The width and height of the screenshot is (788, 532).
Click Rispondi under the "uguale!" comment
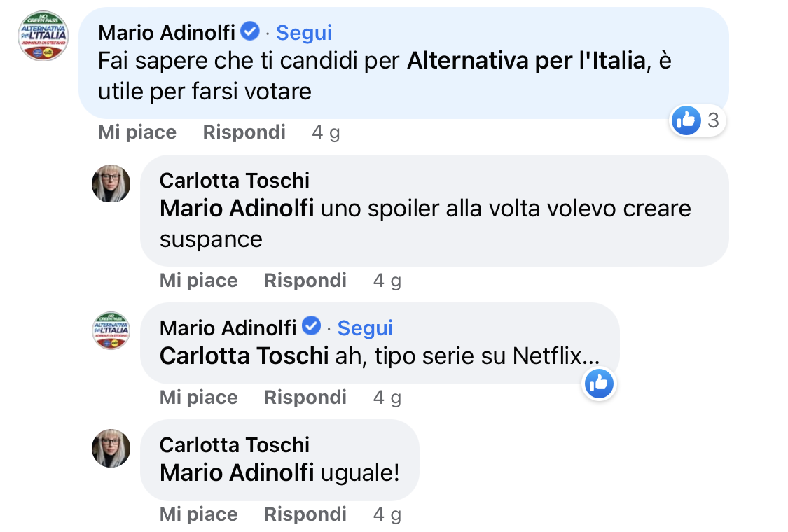[305, 514]
